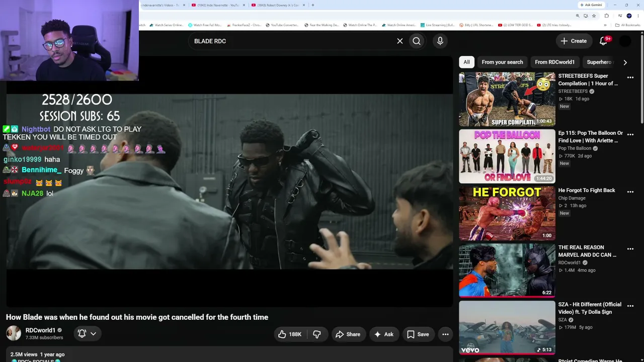Open Fear the Walking Dead bookmark

click(320, 25)
